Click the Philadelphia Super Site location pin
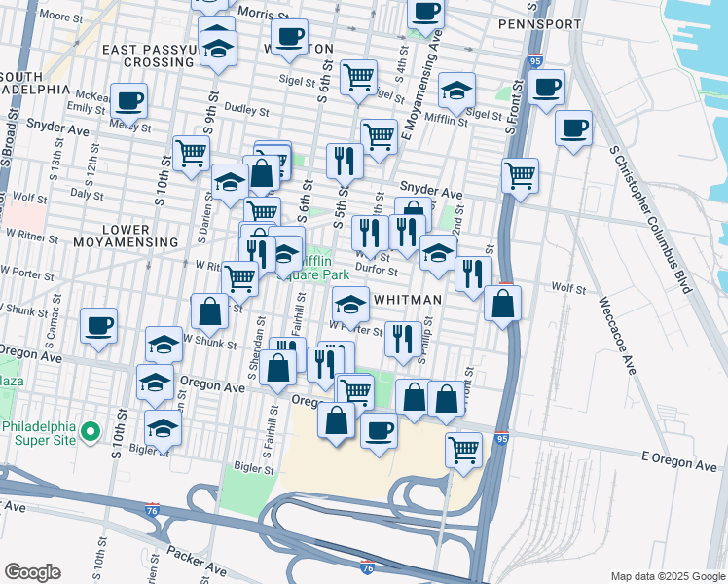The image size is (728, 584). point(91,433)
